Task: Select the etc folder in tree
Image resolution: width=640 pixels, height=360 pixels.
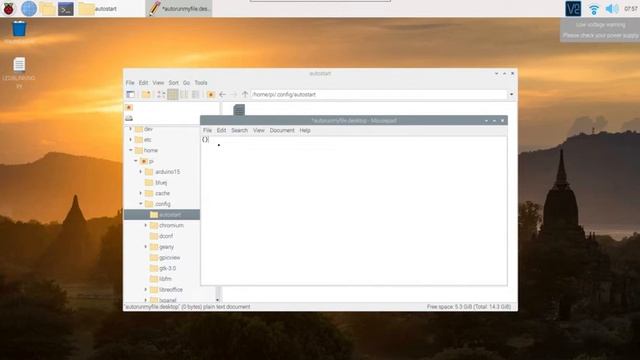Action: pos(143,140)
